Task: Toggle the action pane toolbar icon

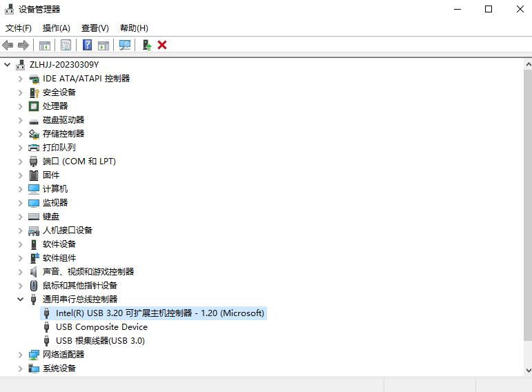Action: (x=104, y=45)
